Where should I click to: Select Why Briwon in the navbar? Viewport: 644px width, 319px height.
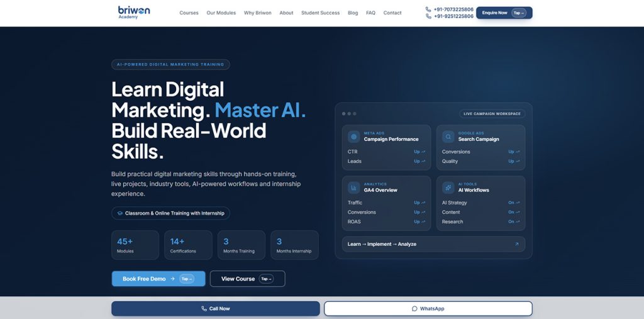click(x=257, y=13)
